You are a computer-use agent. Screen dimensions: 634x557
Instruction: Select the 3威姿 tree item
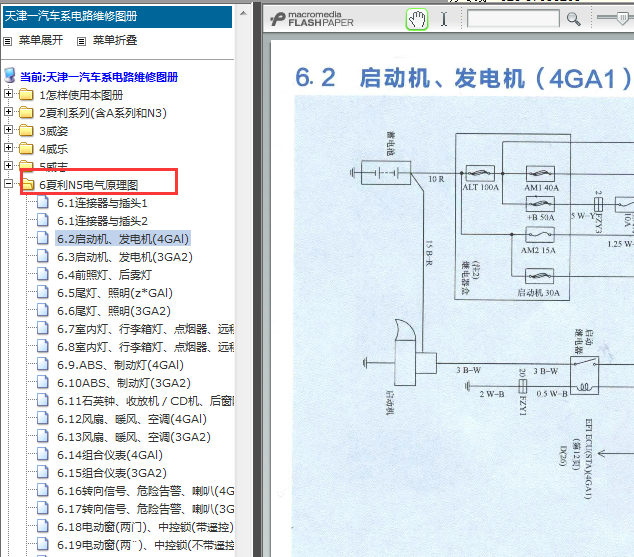(x=53, y=131)
